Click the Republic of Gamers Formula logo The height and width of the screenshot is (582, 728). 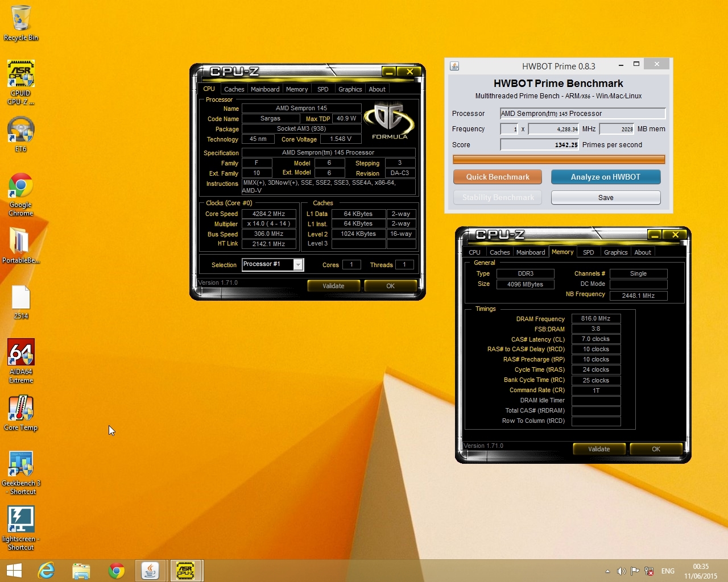[x=390, y=120]
